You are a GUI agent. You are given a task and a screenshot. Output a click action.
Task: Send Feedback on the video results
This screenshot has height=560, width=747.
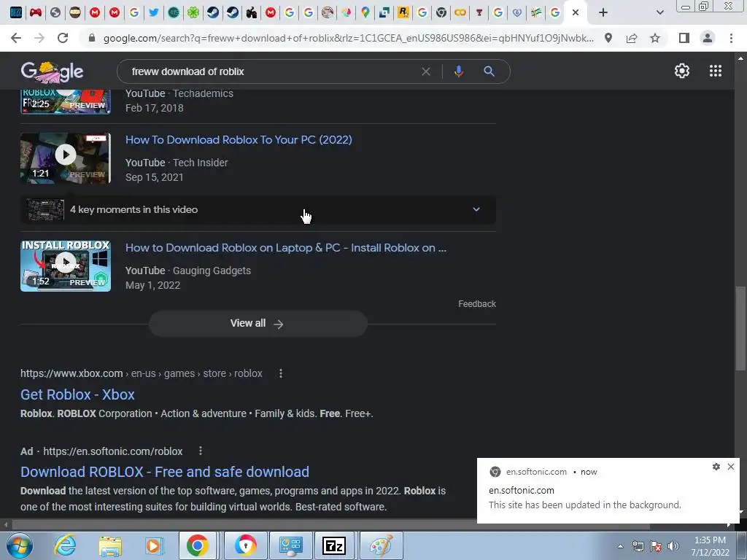(477, 304)
